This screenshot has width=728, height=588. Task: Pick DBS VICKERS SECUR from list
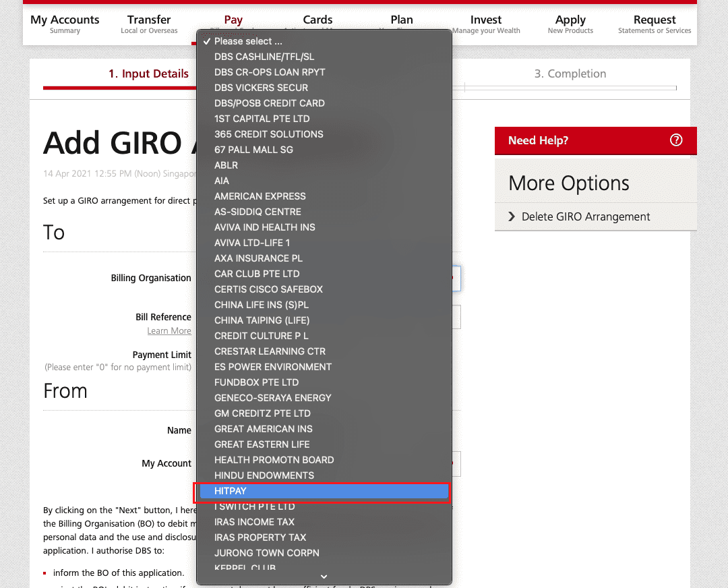(324, 88)
